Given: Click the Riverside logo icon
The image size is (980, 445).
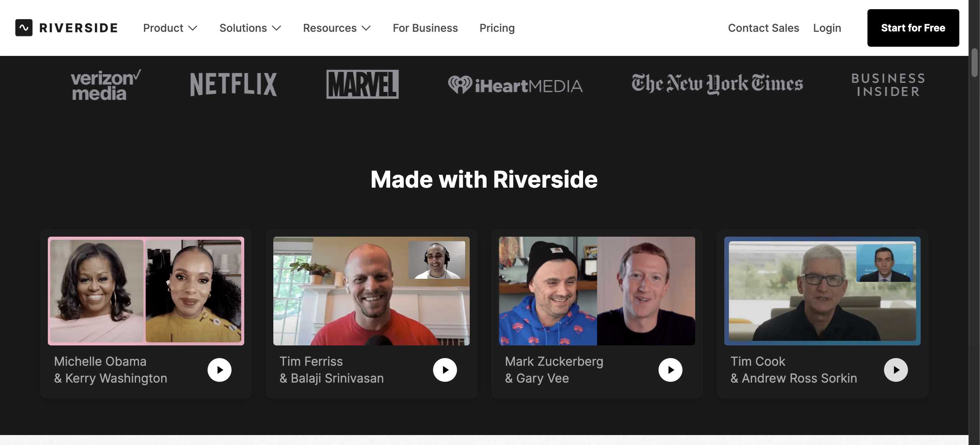Looking at the screenshot, I should 24,28.
